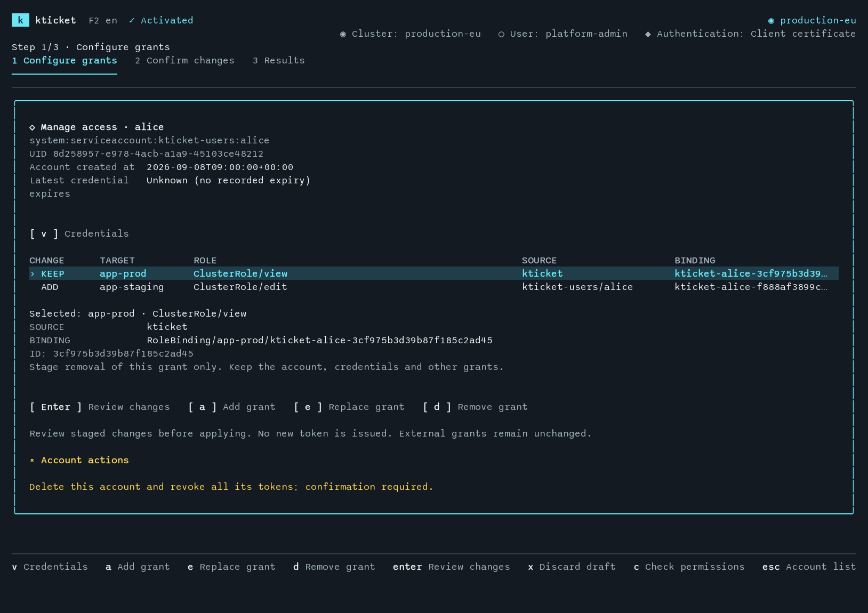868x613 pixels.
Task: Click the Activated checkmark status
Action: tap(161, 20)
